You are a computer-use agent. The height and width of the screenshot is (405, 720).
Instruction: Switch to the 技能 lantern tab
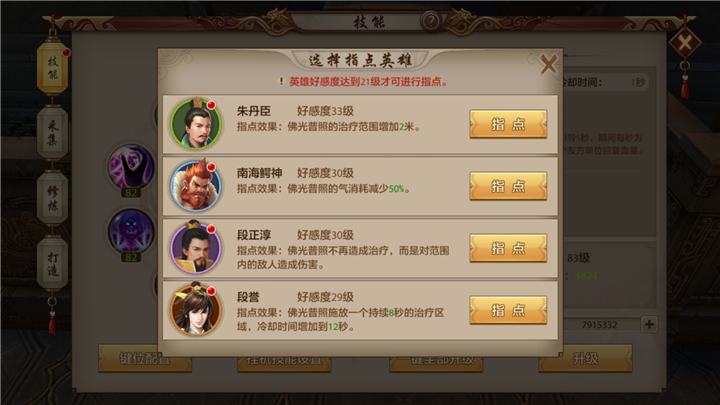pos(52,68)
